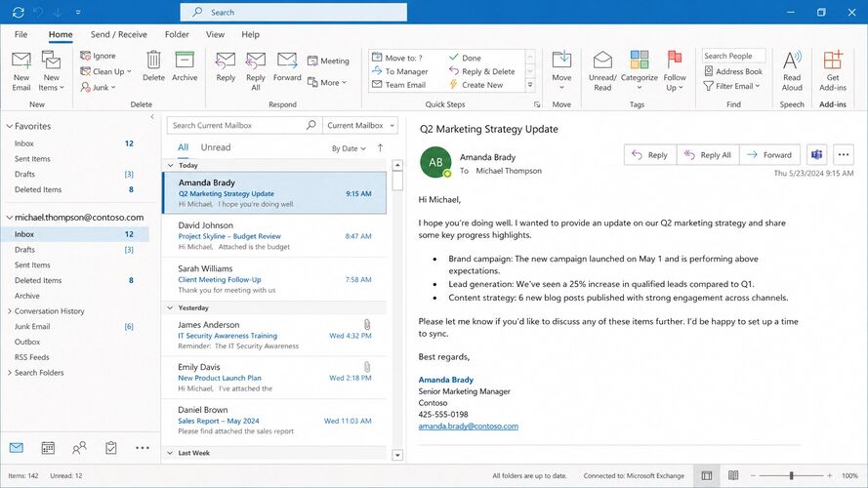
Task: Run Reply & Delete quick step
Action: click(481, 71)
